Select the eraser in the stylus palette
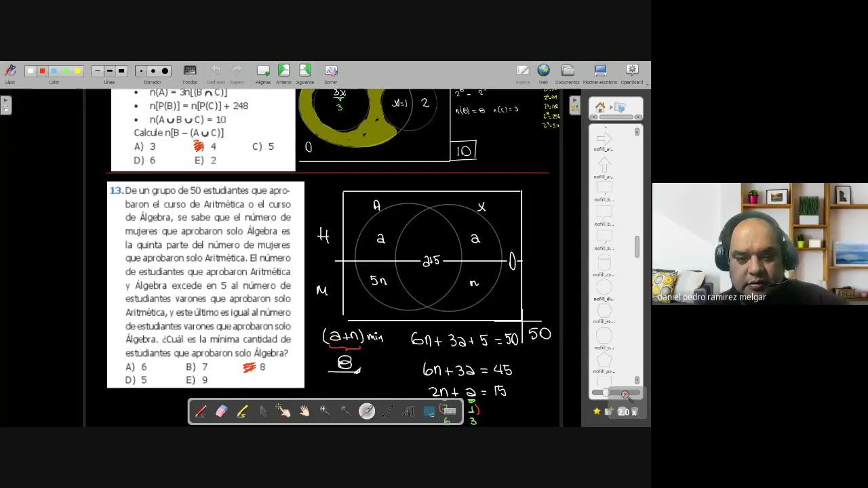 (x=222, y=411)
